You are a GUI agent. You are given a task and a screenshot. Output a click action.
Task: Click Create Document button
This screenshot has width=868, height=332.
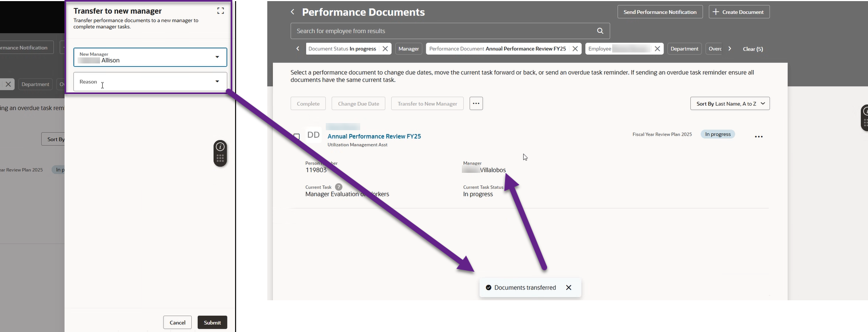(x=739, y=12)
